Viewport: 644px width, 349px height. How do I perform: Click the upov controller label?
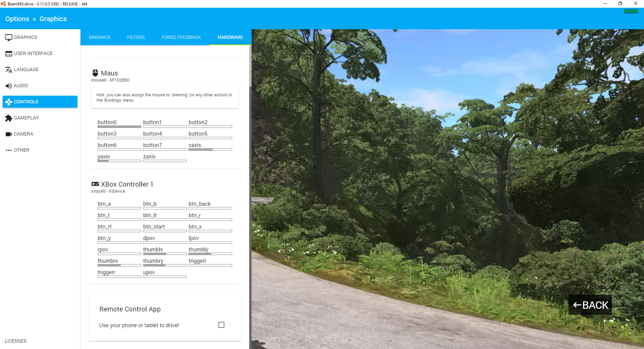[149, 272]
